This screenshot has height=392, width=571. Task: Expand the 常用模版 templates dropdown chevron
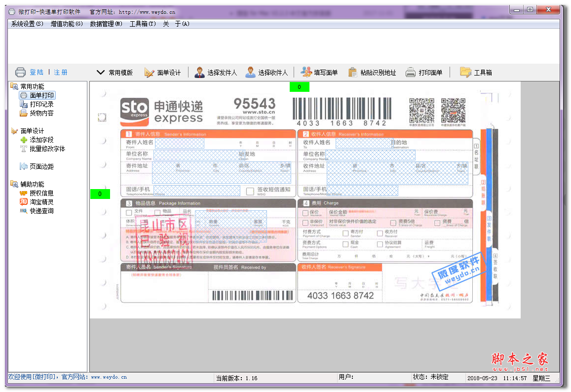click(x=101, y=71)
